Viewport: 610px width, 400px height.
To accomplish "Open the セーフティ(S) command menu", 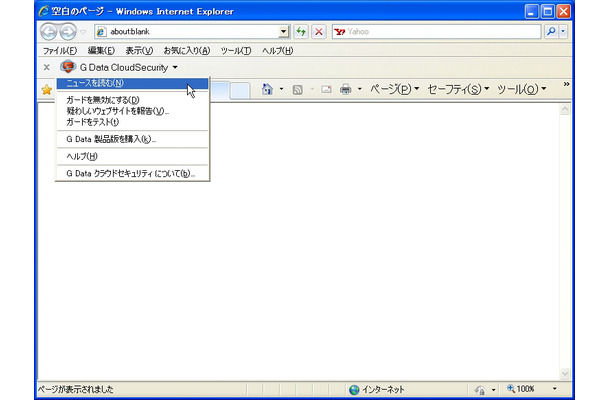I will pyautogui.click(x=458, y=89).
